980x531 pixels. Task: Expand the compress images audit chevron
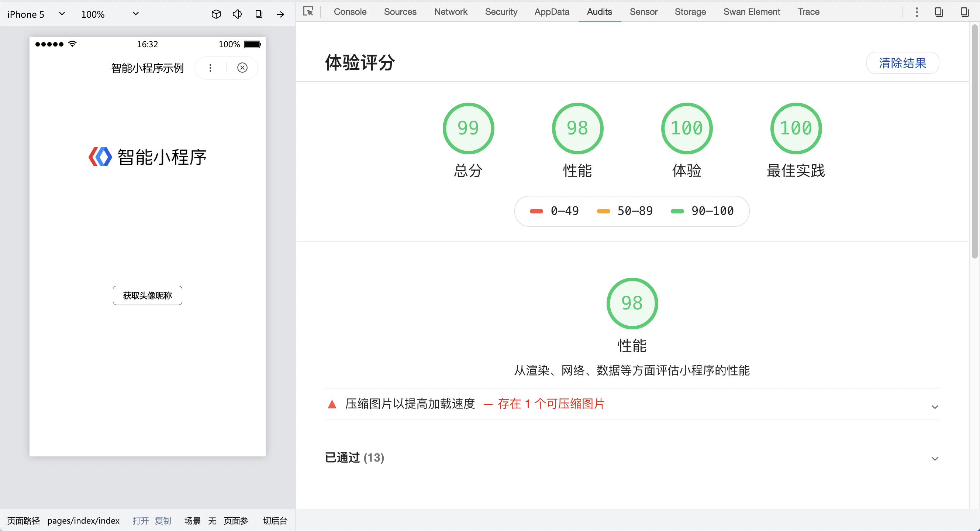point(935,407)
